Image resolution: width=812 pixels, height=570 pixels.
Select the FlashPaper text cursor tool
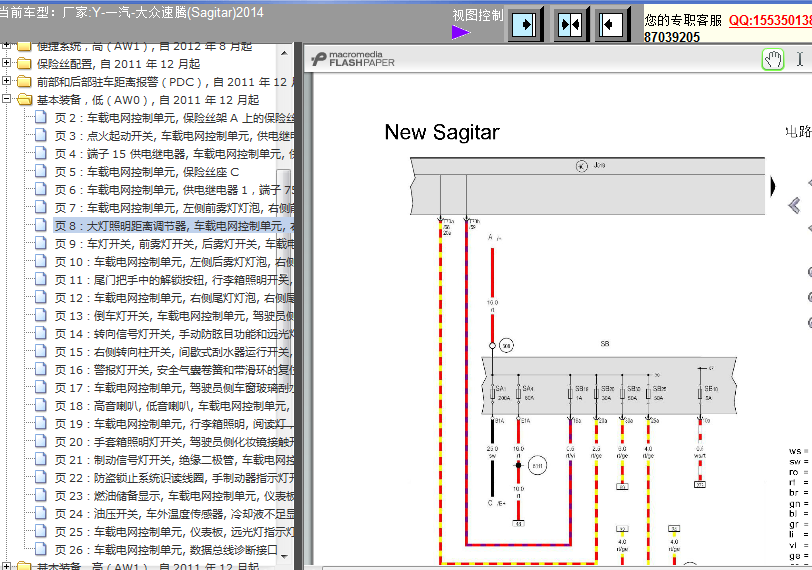coord(800,60)
